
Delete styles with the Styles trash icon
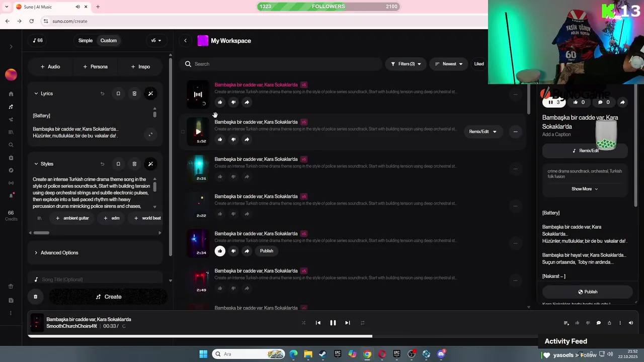coord(134,164)
